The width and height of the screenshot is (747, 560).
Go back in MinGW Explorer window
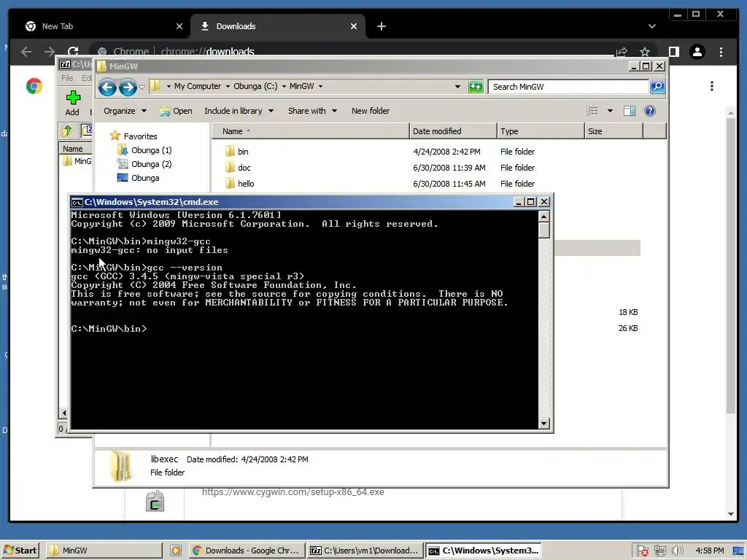(x=107, y=87)
